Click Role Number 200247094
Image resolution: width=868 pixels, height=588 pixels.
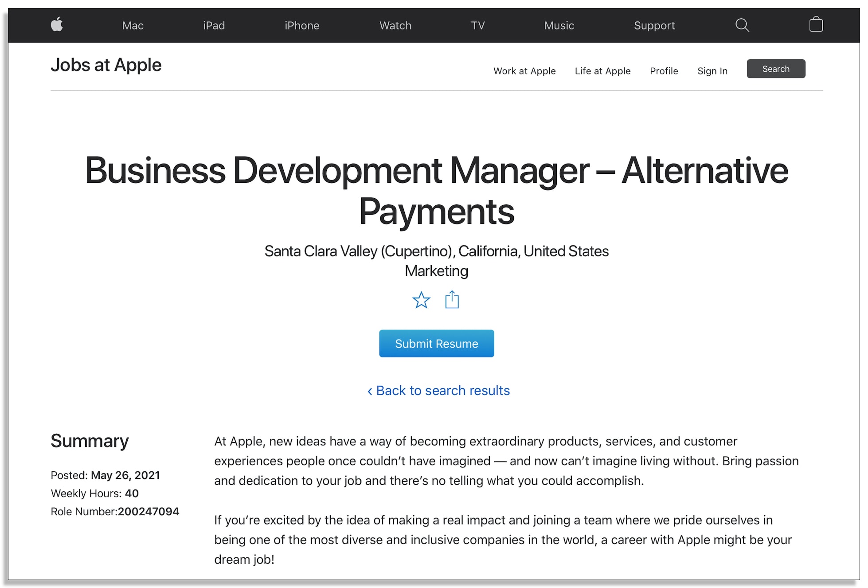click(115, 512)
